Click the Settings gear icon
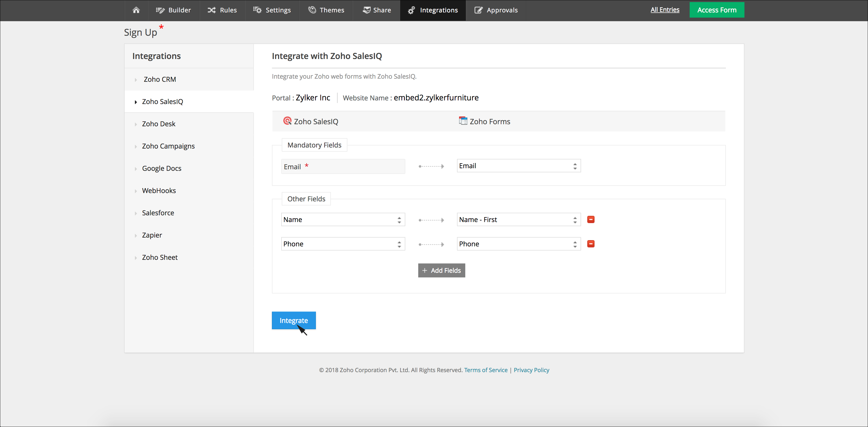This screenshot has height=427, width=868. (257, 10)
